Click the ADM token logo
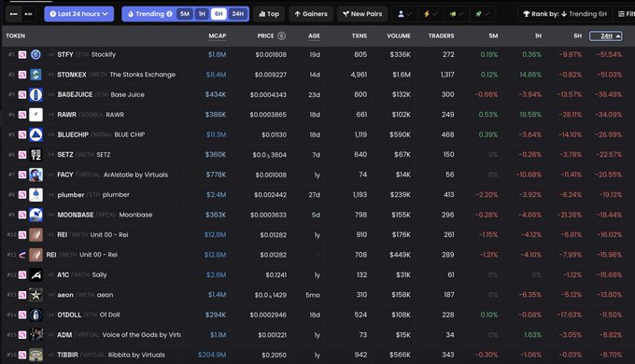The width and height of the screenshot is (635, 364). pos(35,335)
